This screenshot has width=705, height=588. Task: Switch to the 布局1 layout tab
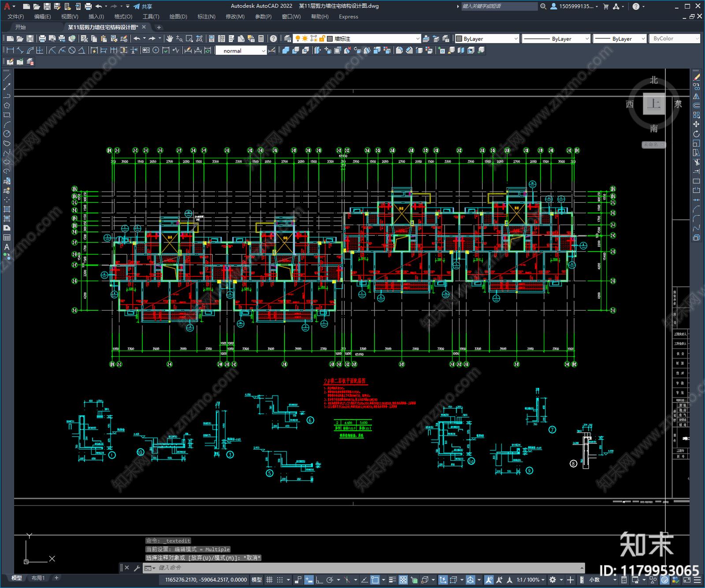coord(38,578)
